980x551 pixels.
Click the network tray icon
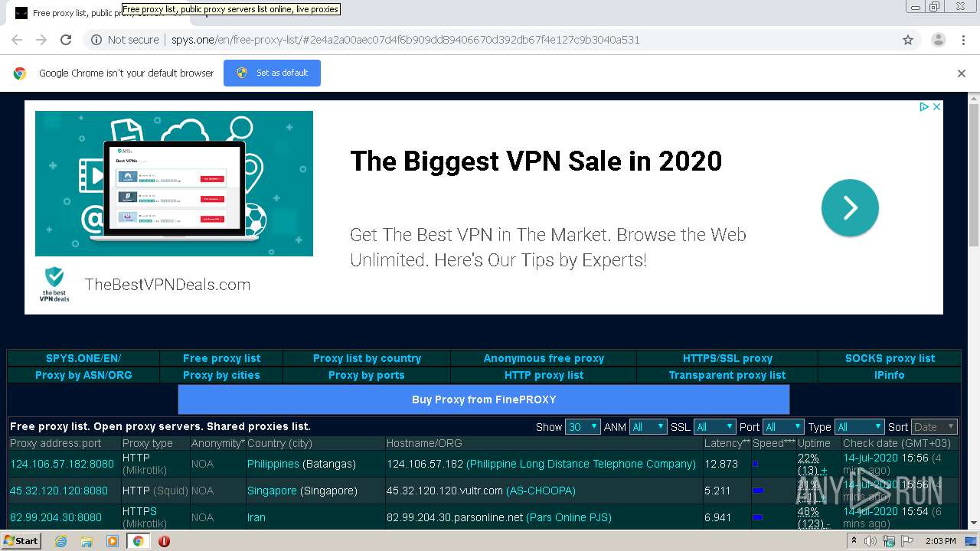tap(888, 541)
